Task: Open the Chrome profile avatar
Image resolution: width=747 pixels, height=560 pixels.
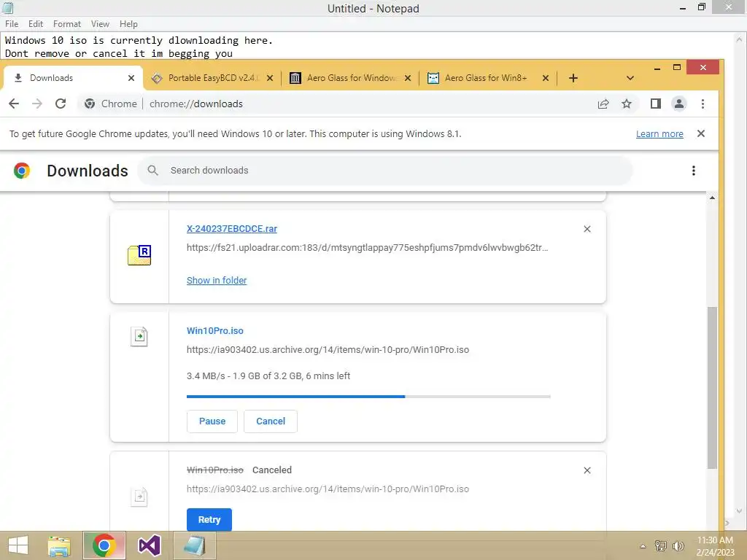Action: point(679,104)
